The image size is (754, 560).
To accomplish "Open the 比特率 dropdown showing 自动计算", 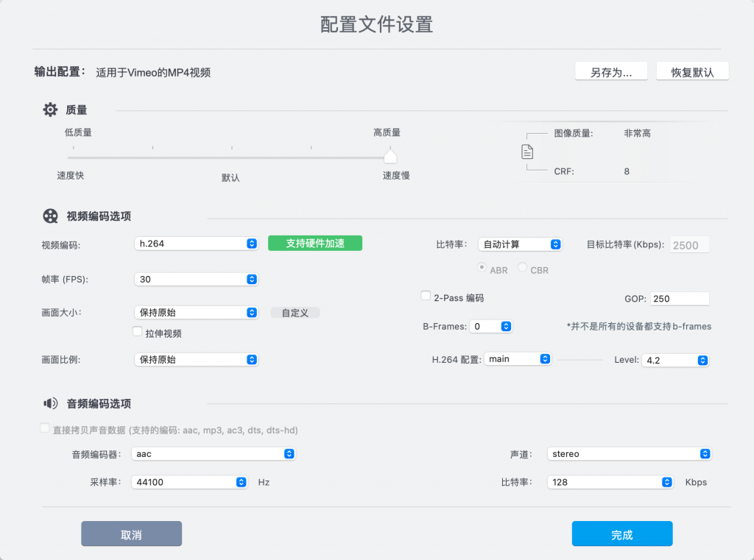I will click(520, 244).
